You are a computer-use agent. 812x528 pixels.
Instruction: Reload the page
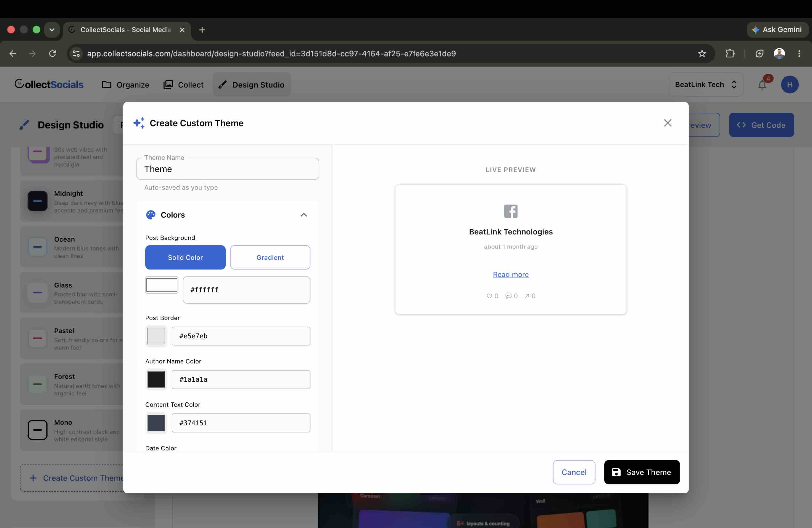point(52,54)
